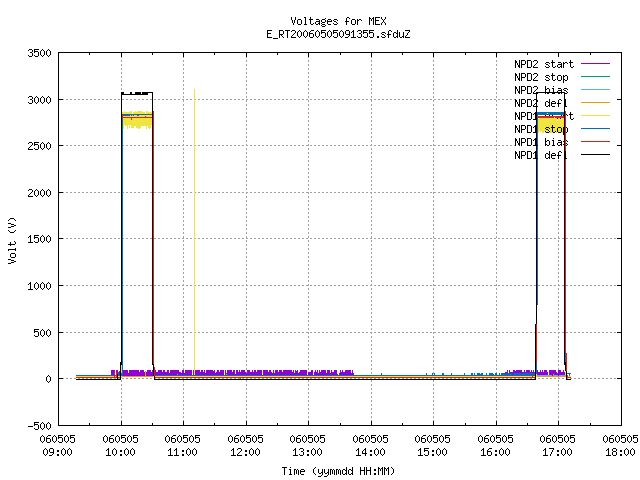
Task: Click the yellow noise band near 10:00 pulse
Action: (x=137, y=120)
